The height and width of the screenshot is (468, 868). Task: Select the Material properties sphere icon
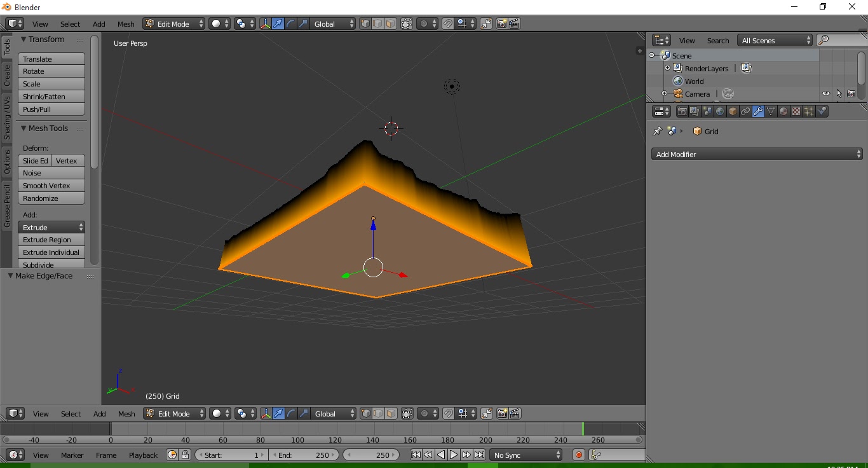point(783,111)
